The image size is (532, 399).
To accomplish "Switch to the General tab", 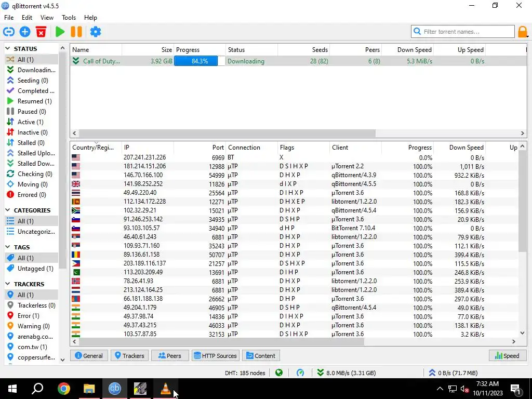I will [89, 356].
